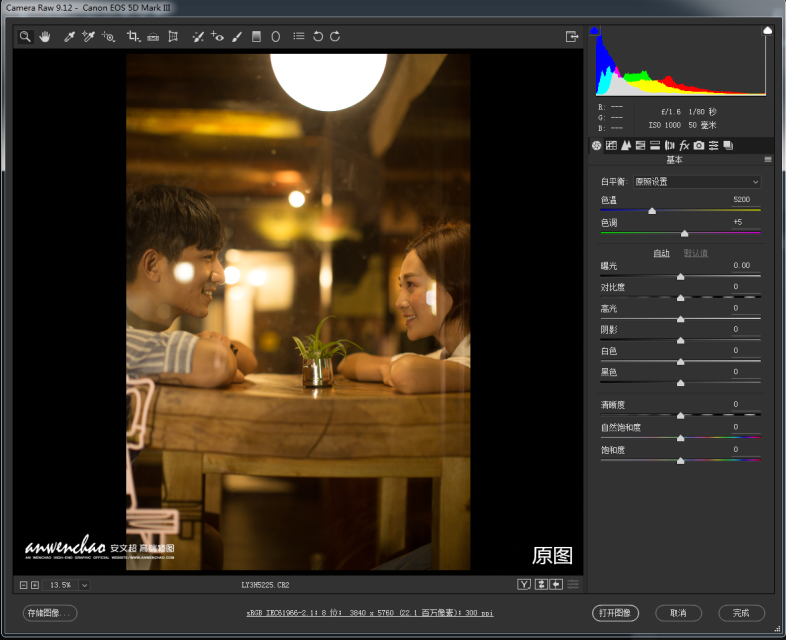Open the Snapshots panel tab
The image size is (786, 640).
[728, 145]
